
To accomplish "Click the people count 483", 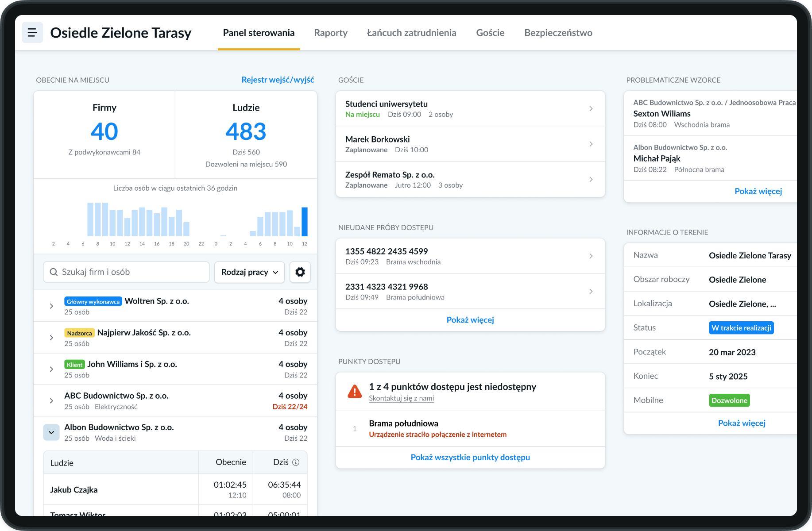I will (246, 131).
